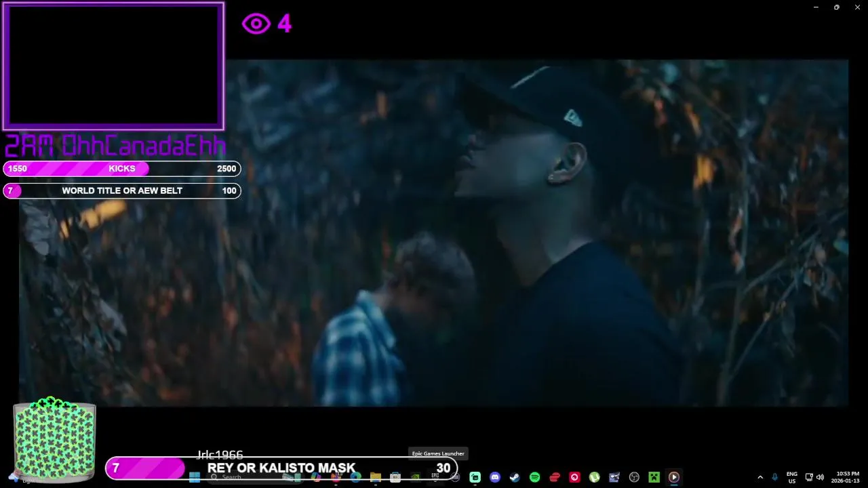Image resolution: width=868 pixels, height=488 pixels.
Task: Open Microsoft Store from the taskbar
Action: (x=395, y=477)
